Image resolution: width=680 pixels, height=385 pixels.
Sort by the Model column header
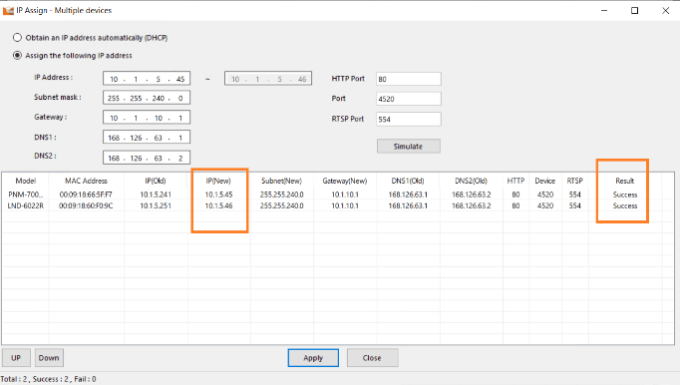click(x=26, y=181)
